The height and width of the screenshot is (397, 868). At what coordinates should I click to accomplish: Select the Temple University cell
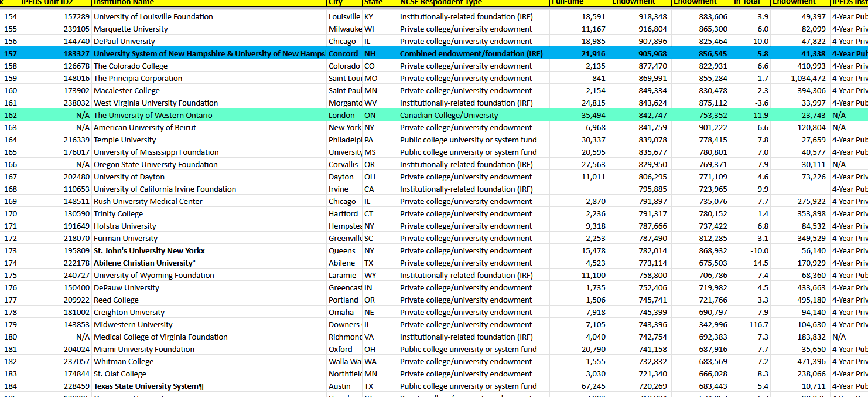click(209, 140)
